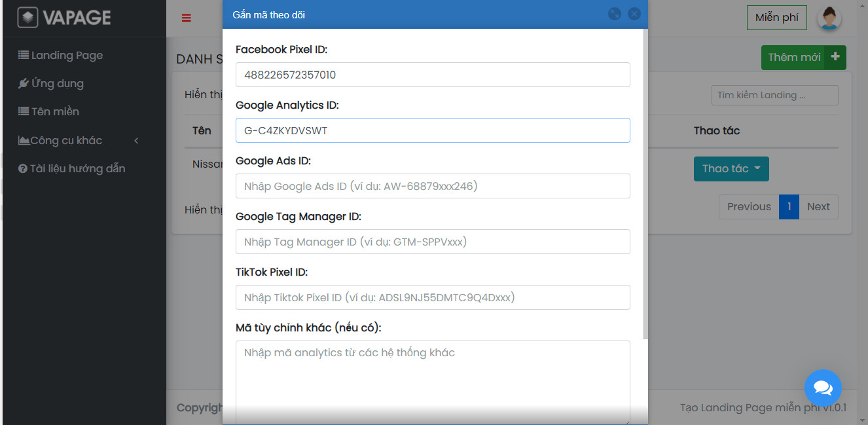Open the user avatar profile menu
The width and height of the screenshot is (868, 425).
(x=829, y=18)
